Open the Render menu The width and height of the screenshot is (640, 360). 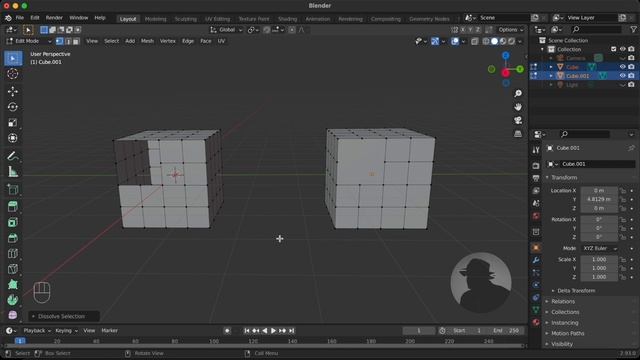(54, 18)
